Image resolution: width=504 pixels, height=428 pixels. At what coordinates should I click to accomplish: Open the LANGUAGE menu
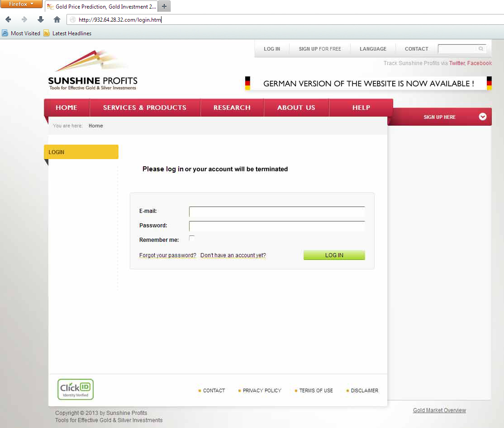(x=373, y=49)
